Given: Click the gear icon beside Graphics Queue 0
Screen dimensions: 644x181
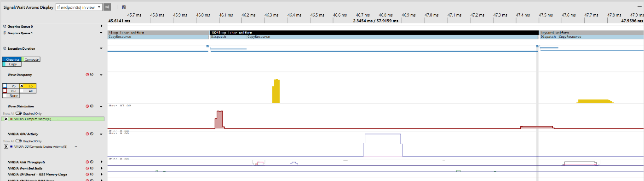Looking at the screenshot, I should 5,26.
